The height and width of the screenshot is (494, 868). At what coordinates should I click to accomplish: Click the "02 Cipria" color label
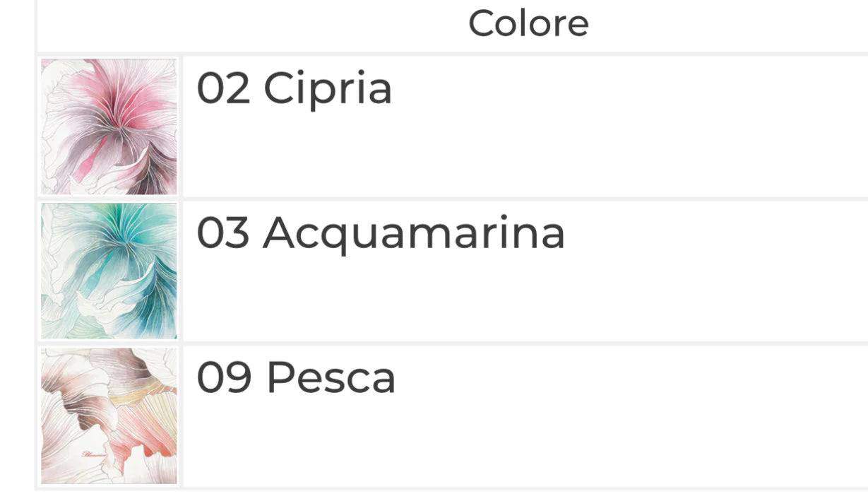pyautogui.click(x=294, y=89)
